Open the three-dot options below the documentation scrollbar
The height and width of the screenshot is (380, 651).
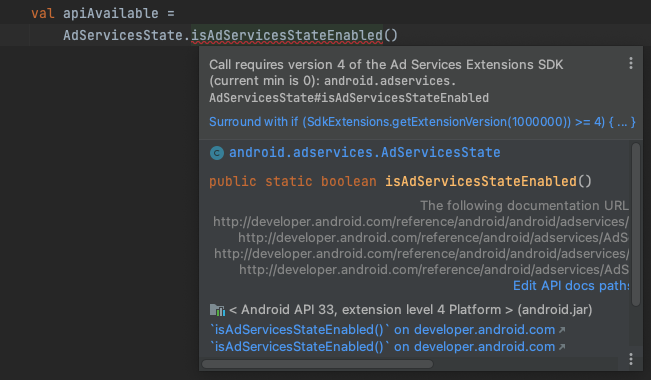click(x=631, y=359)
